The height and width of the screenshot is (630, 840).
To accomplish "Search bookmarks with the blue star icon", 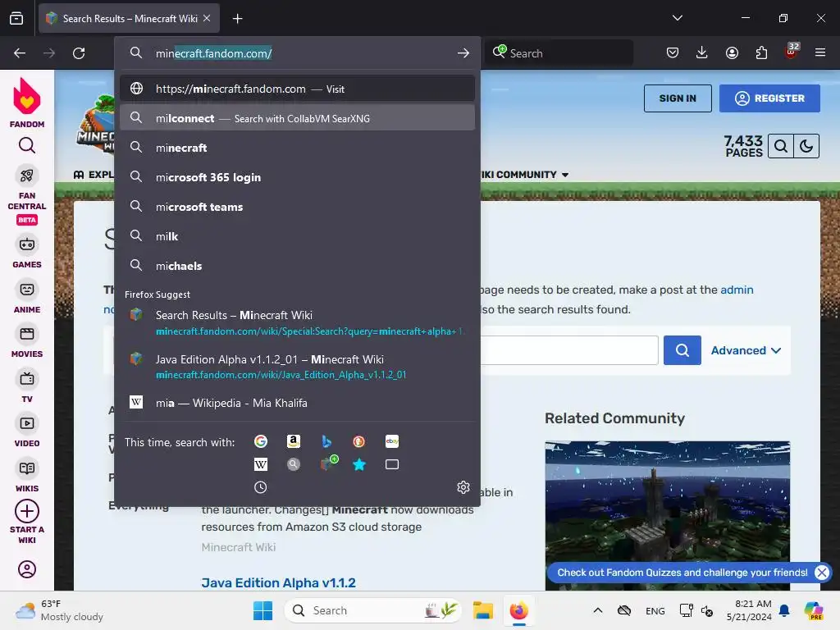I will click(359, 464).
